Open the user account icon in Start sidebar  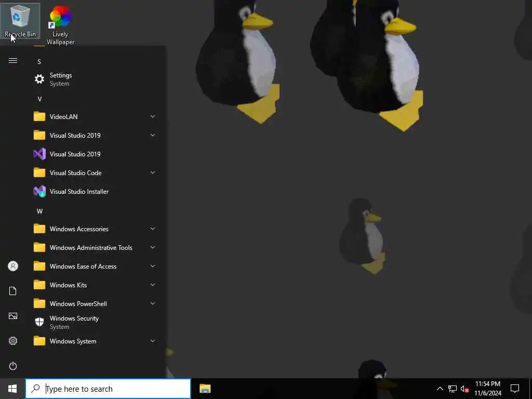(x=13, y=266)
